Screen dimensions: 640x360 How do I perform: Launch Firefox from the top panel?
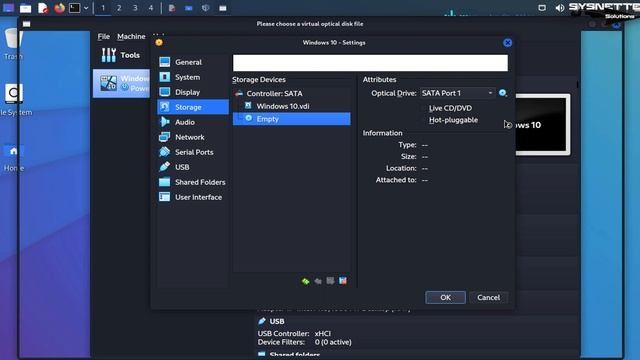click(60, 8)
